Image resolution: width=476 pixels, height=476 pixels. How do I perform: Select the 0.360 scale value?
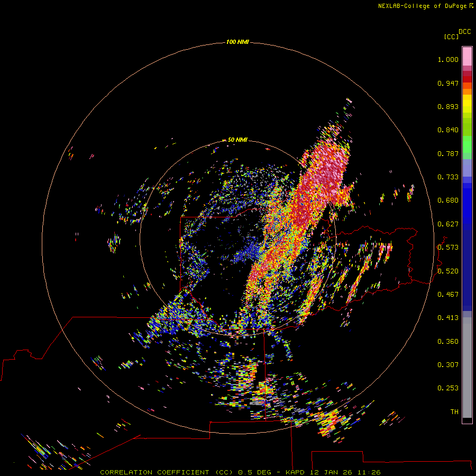tap(448, 342)
